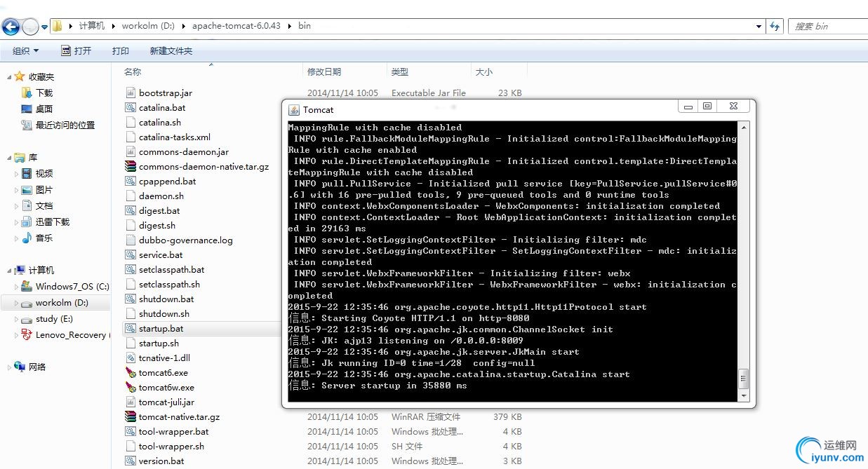868x469 pixels.
Task: Select tomcat6.exe application icon
Action: 131,372
